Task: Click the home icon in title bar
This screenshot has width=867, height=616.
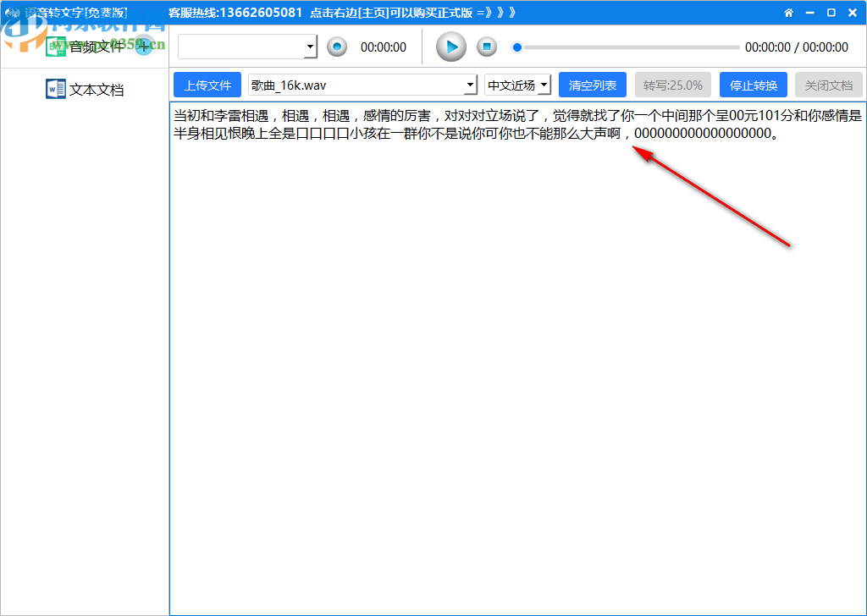Action: 788,13
